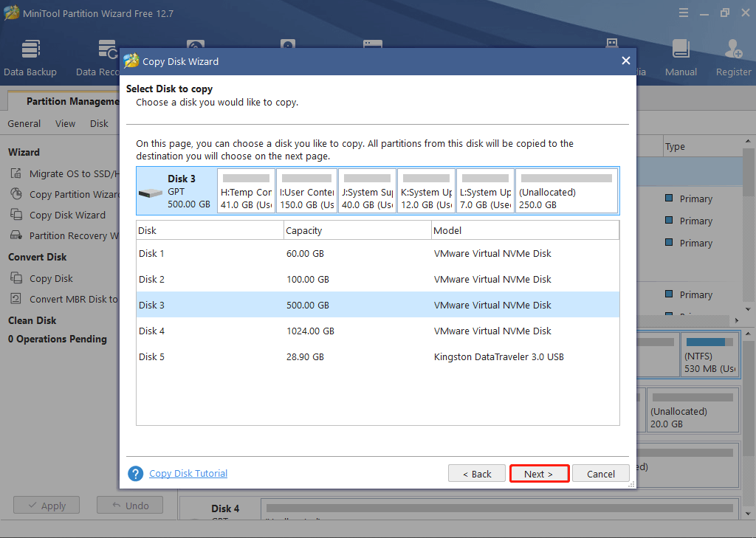Click the Convert MBR Disk to entry
The image size is (756, 538).
(x=75, y=299)
